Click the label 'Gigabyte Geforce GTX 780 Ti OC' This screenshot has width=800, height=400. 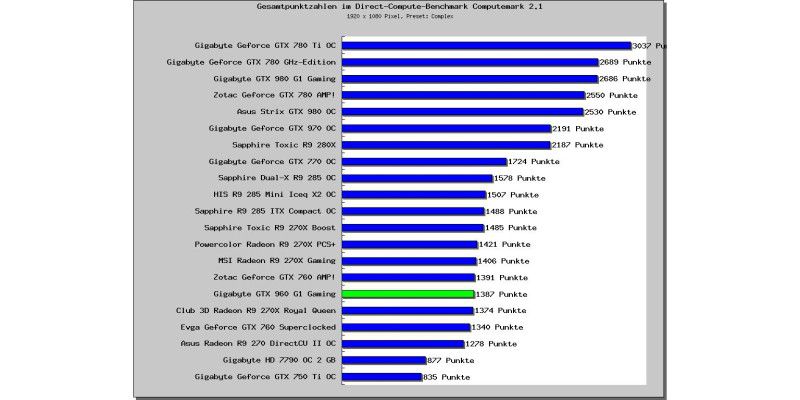pyautogui.click(x=265, y=45)
